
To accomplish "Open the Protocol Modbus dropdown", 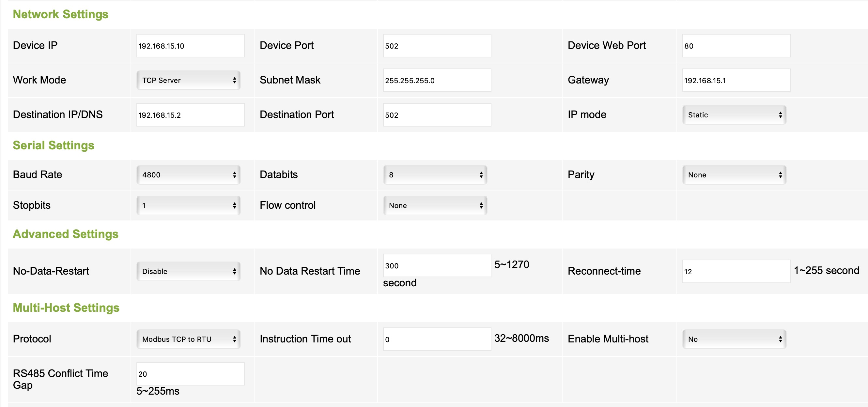I will pyautogui.click(x=188, y=339).
